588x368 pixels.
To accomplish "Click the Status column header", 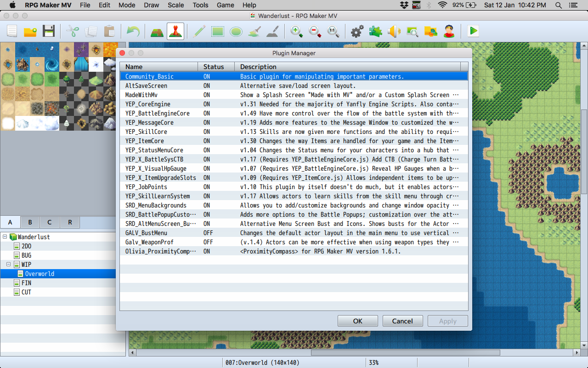I will (x=216, y=67).
